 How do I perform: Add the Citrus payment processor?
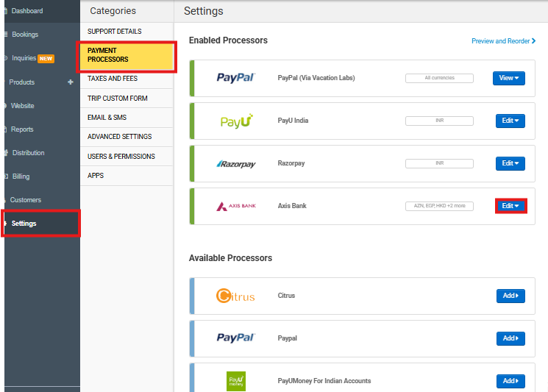pos(510,296)
